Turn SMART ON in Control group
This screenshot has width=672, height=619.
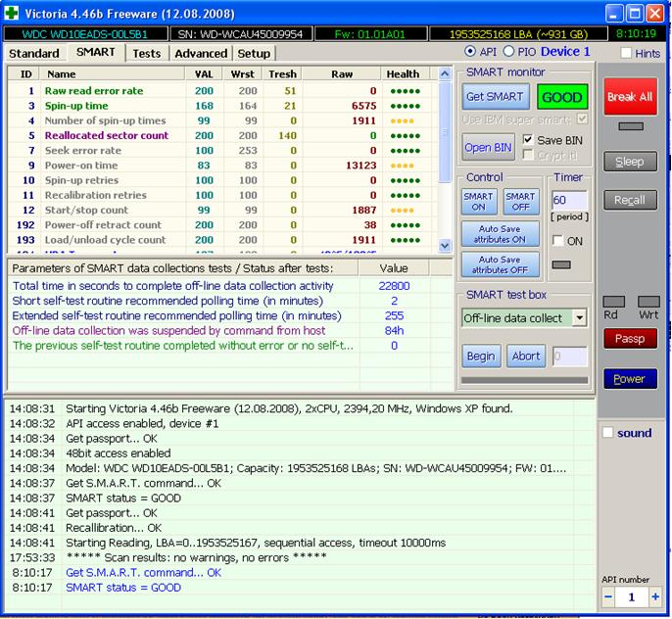(479, 202)
